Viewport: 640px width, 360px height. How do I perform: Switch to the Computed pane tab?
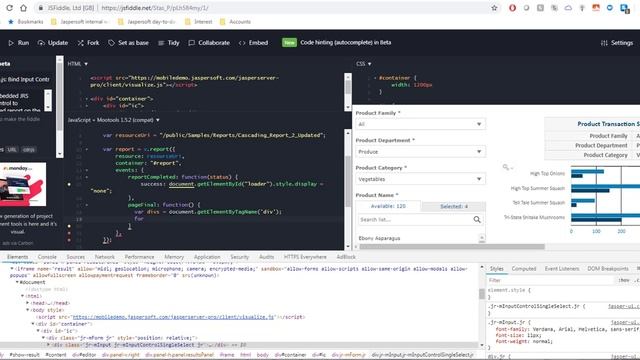pyautogui.click(x=524, y=269)
